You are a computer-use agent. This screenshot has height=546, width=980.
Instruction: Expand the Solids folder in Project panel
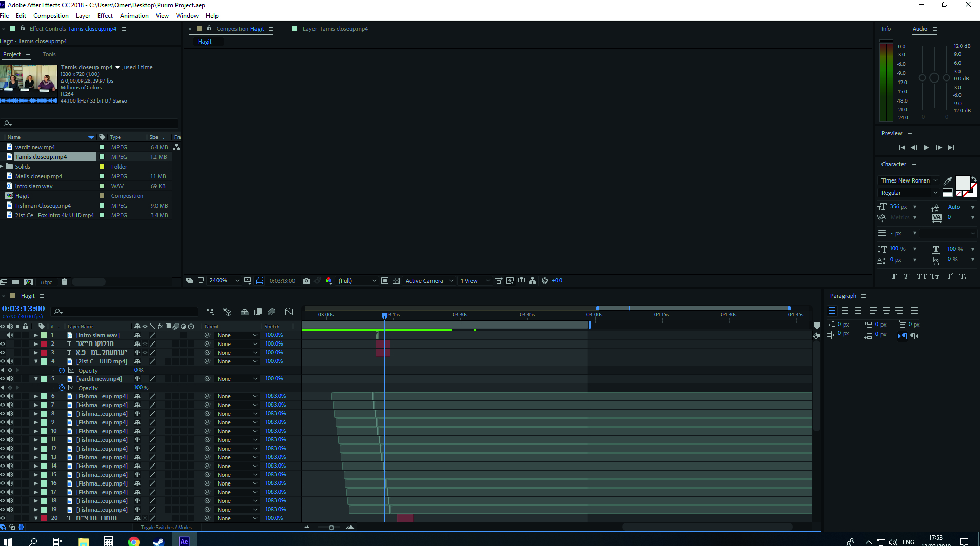[x=2, y=167]
